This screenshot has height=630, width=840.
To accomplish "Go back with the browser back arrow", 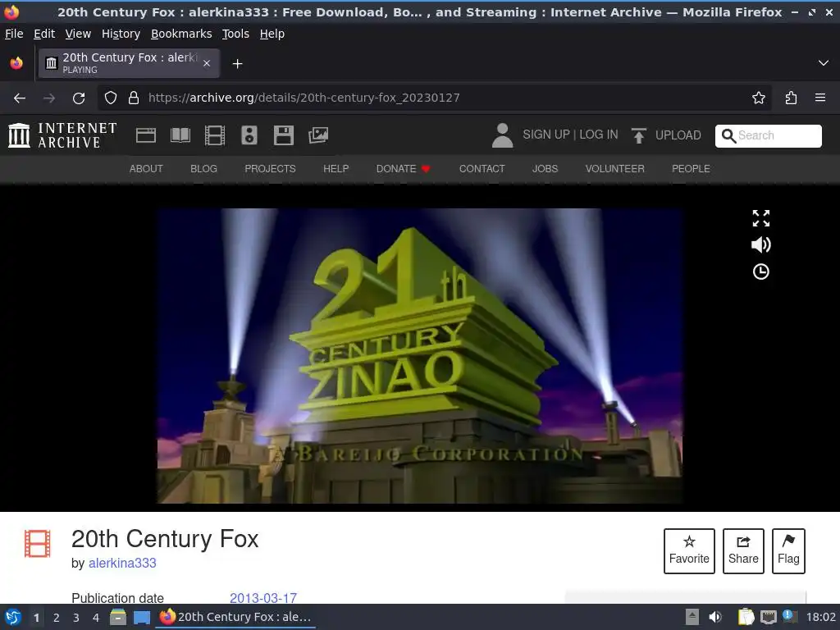I will point(20,98).
